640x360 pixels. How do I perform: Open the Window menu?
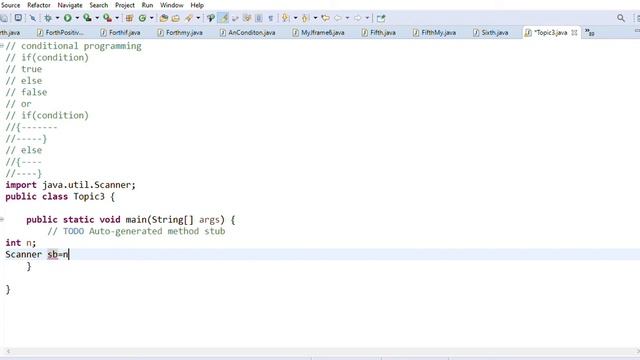pos(172,5)
